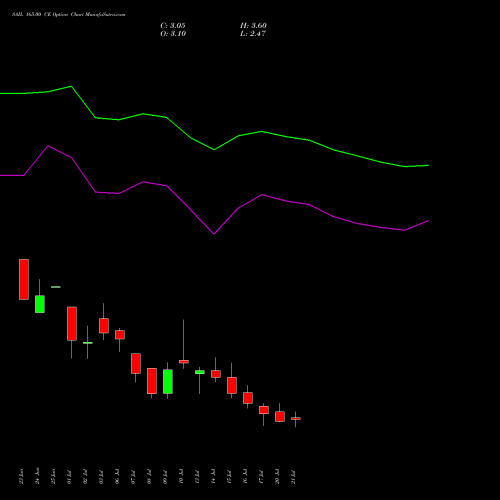500x500 pixels.
Task: Select the large green candle for 09 Jul
Action: pyautogui.click(x=168, y=381)
